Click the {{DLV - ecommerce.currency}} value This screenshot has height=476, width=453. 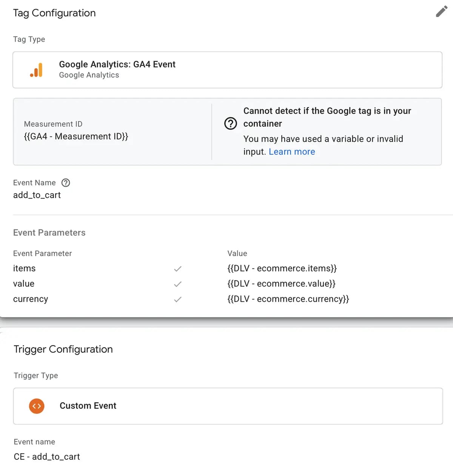point(288,299)
